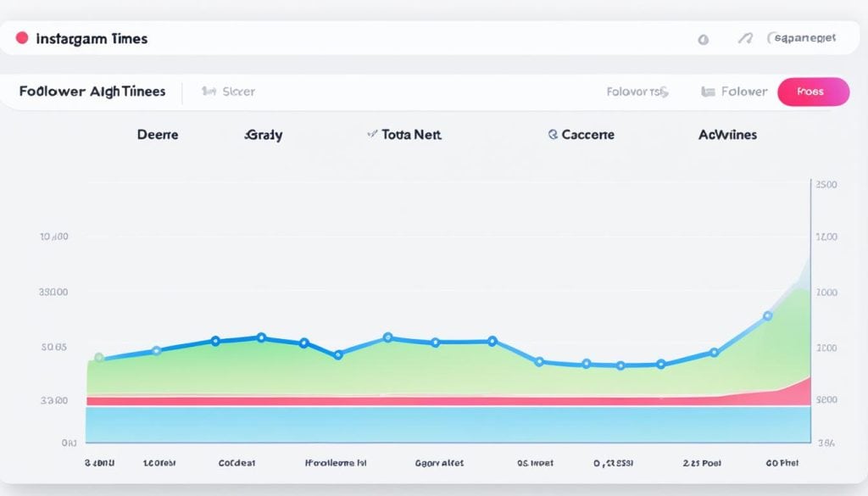The width and height of the screenshot is (868, 496).
Task: Open the search icon in the top bar
Action: click(x=704, y=40)
